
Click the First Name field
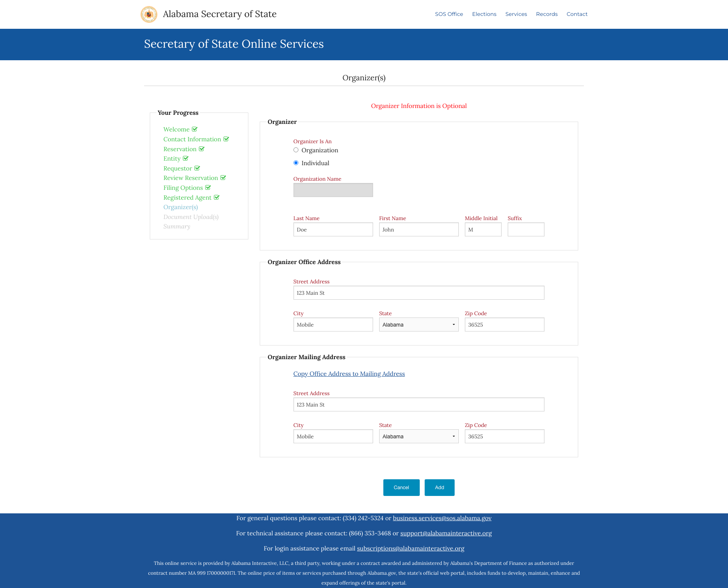click(x=419, y=230)
